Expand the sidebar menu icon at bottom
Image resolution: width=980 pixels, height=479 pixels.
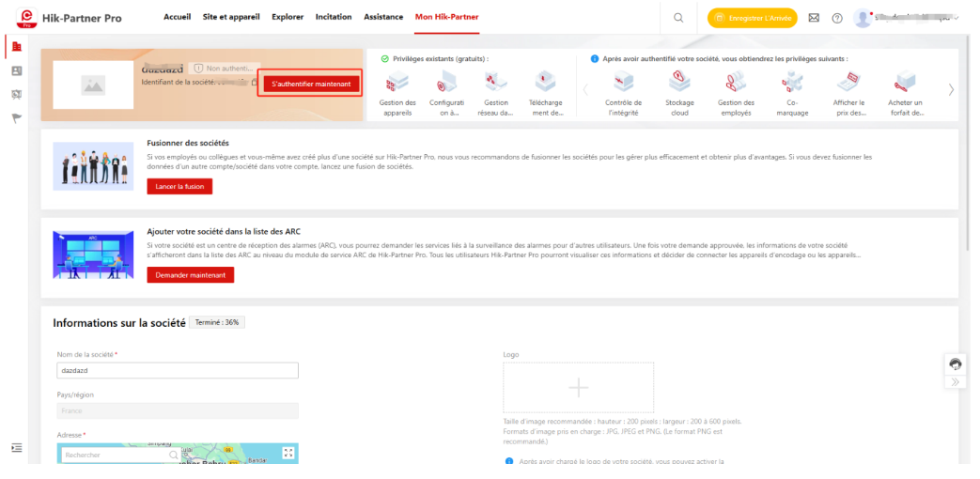17,448
